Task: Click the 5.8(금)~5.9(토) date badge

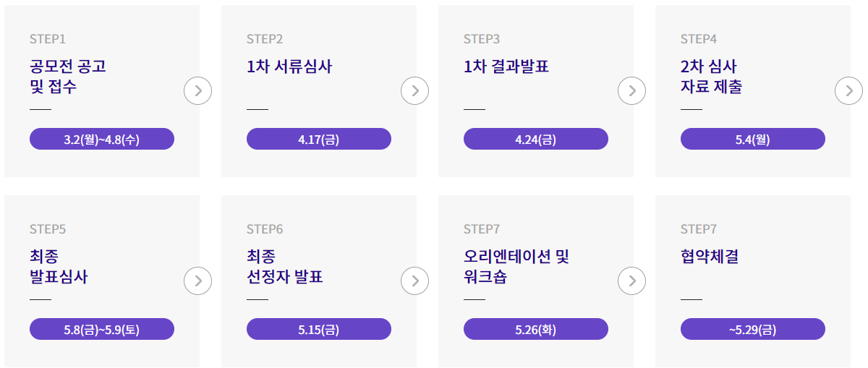Action: point(102,329)
